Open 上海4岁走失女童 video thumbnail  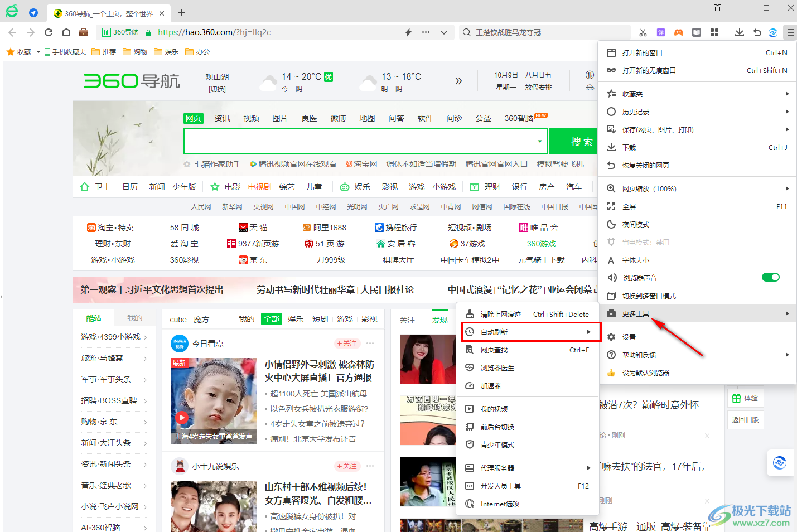[214, 401]
